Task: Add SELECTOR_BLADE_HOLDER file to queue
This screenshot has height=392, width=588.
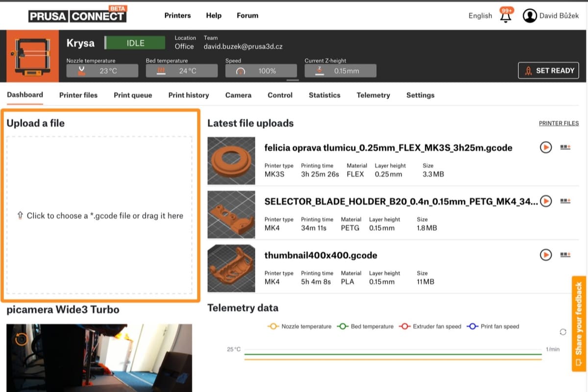Action: tap(565, 201)
